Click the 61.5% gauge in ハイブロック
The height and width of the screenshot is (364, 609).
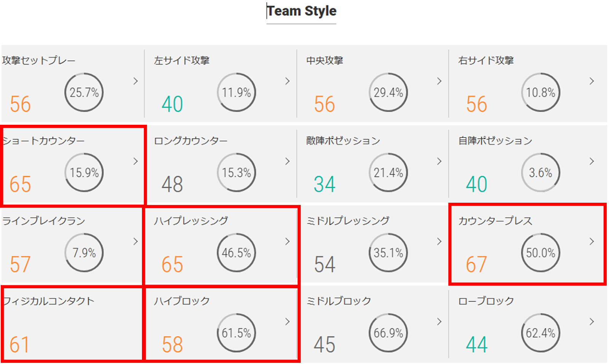click(x=236, y=333)
